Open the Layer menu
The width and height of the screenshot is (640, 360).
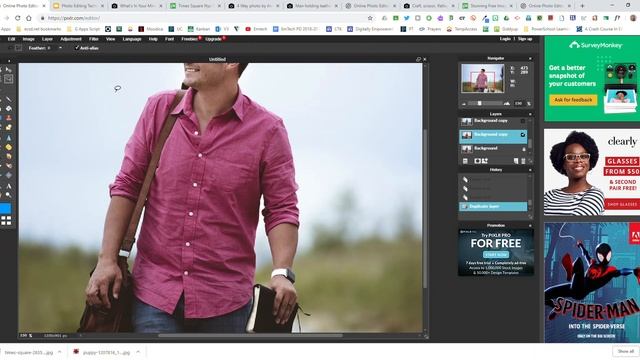[x=47, y=39]
